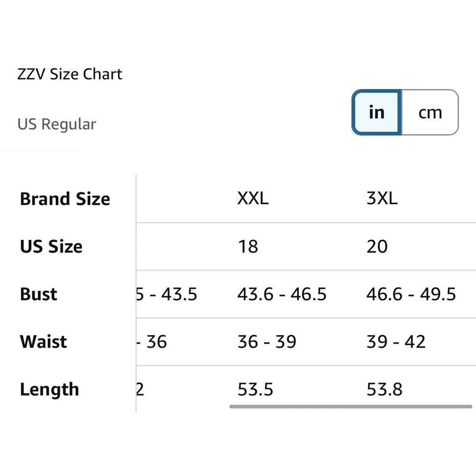This screenshot has width=476, height=476.
Task: Select the Length row header
Action: coord(49,389)
